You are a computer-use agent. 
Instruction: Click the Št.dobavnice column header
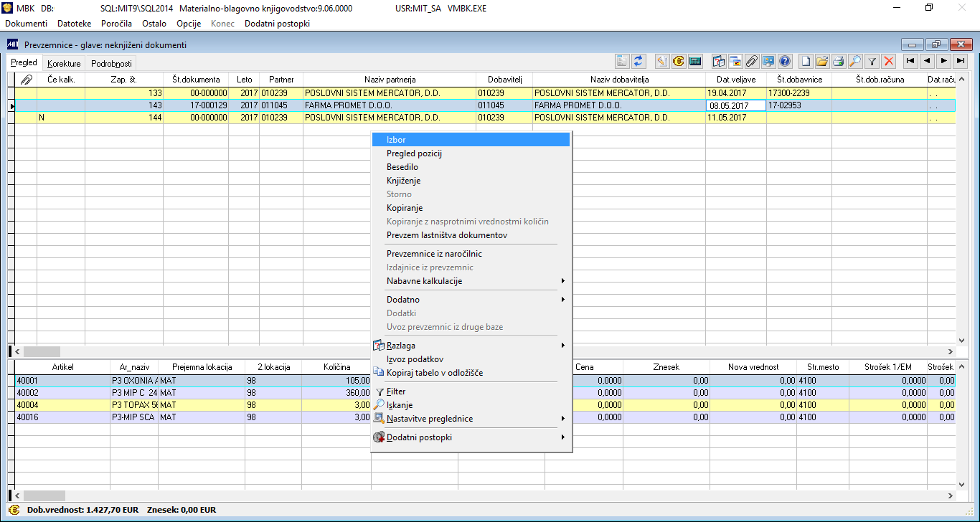coord(798,80)
